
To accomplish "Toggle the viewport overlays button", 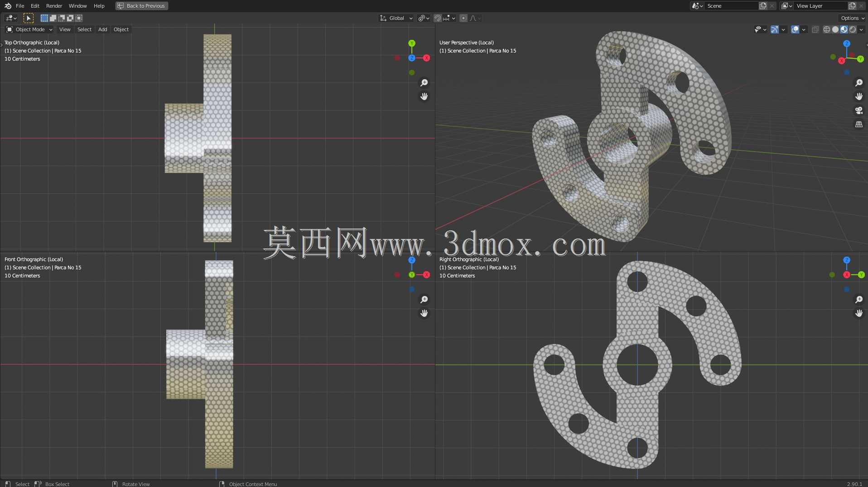I will pyautogui.click(x=795, y=29).
